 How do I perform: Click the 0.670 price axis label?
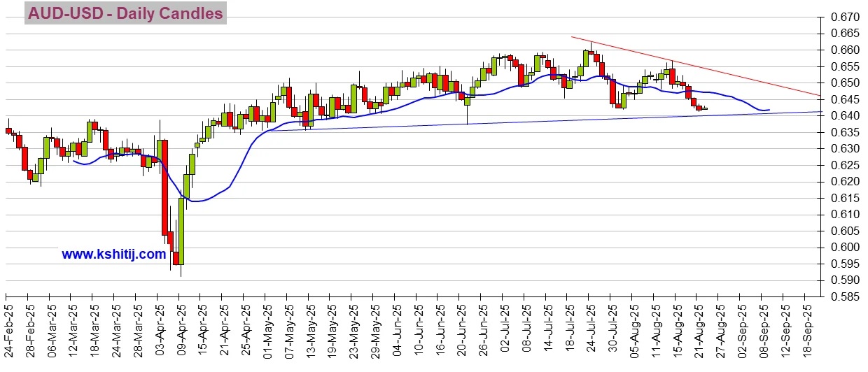coord(842,17)
